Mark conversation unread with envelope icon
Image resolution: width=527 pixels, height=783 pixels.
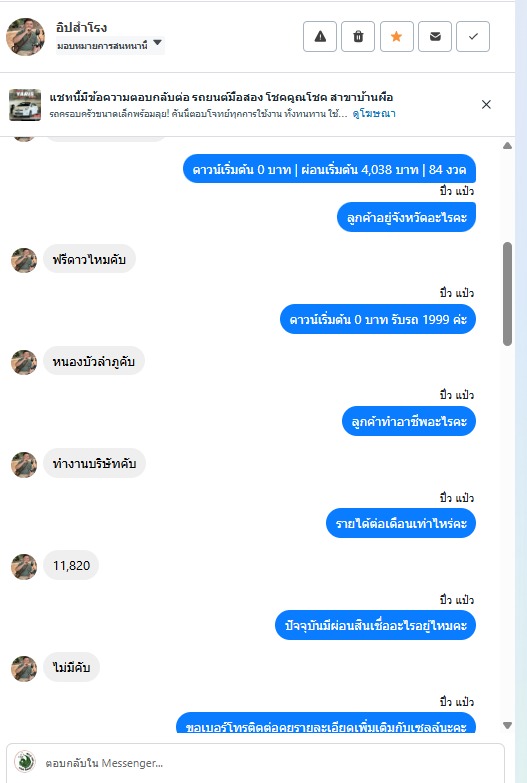coord(435,36)
